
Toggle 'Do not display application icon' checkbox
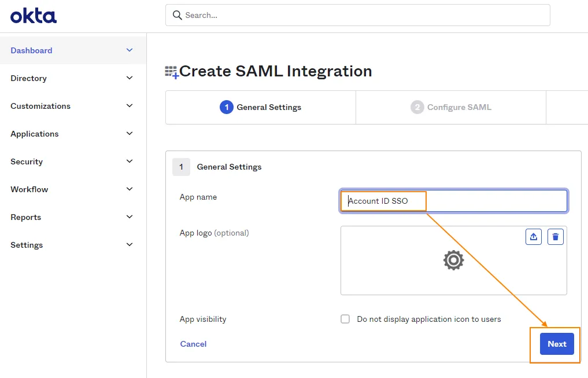[345, 319]
